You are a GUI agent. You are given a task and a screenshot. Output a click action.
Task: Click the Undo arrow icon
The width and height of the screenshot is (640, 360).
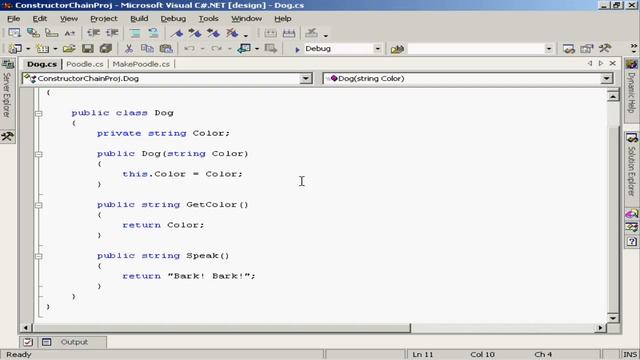[x=189, y=49]
